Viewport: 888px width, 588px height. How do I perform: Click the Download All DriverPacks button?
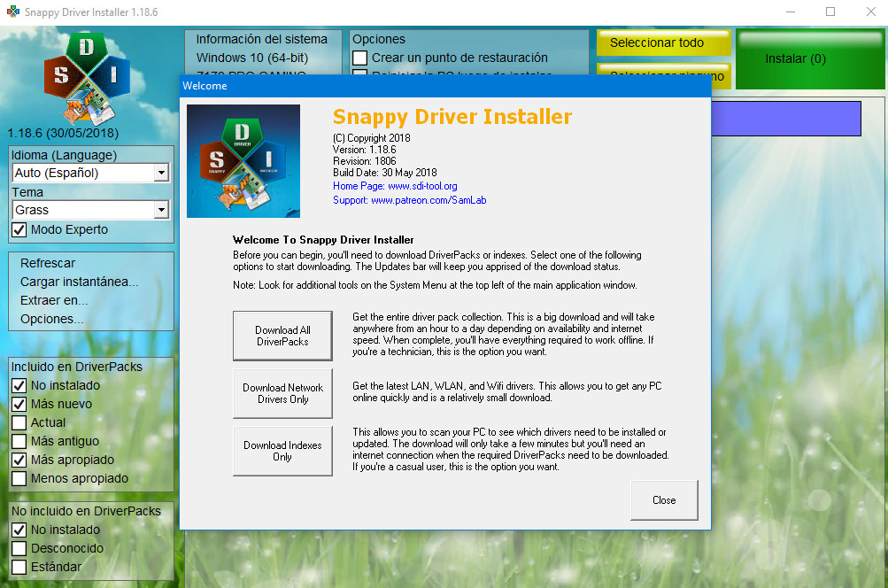tap(282, 336)
